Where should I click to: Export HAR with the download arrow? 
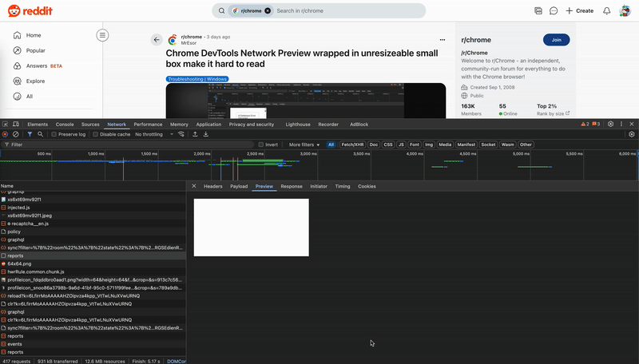pos(206,134)
